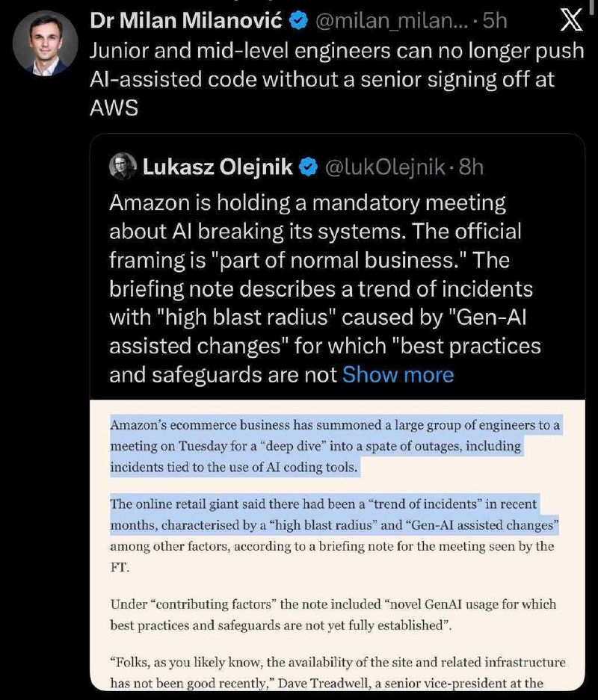Click the 8h timestamp on quoted tweet

[x=471, y=167]
